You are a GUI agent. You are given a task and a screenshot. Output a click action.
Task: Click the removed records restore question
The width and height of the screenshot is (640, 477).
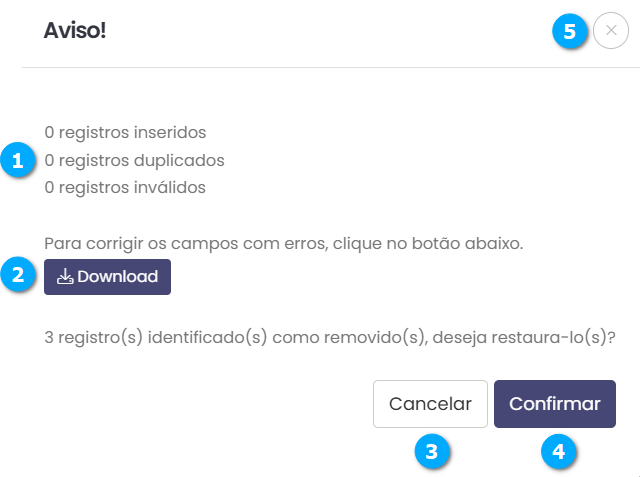[x=329, y=338]
